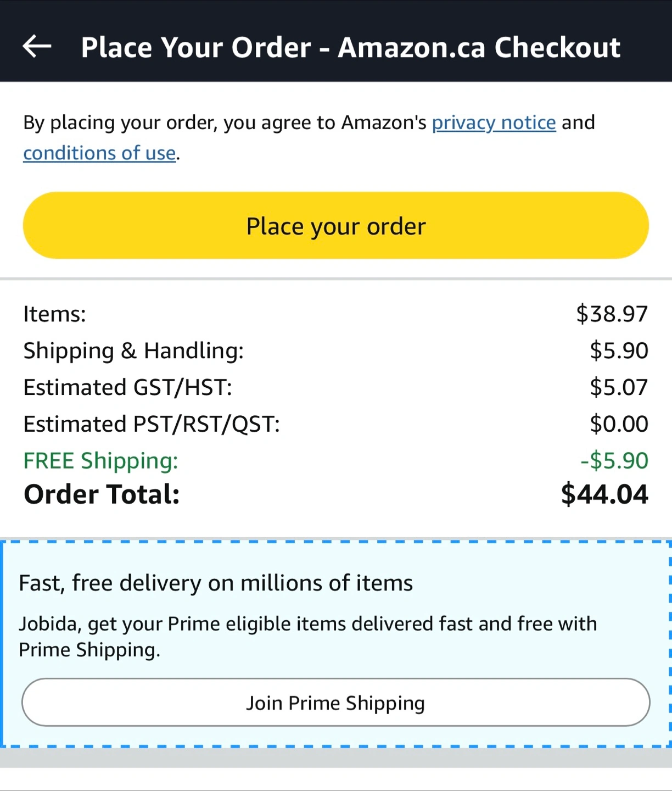This screenshot has height=791, width=672.
Task: Select the Items label in order summary
Action: 54,314
